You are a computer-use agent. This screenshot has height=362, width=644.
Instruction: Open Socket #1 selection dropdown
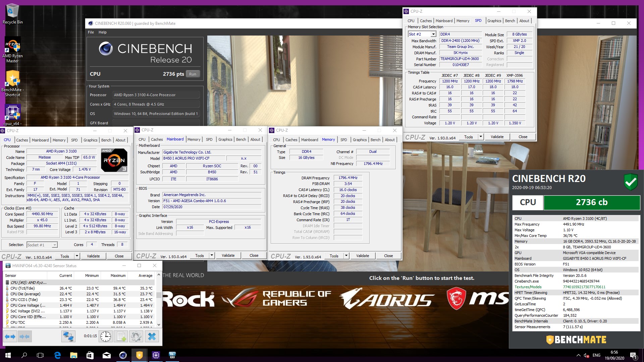click(x=55, y=245)
